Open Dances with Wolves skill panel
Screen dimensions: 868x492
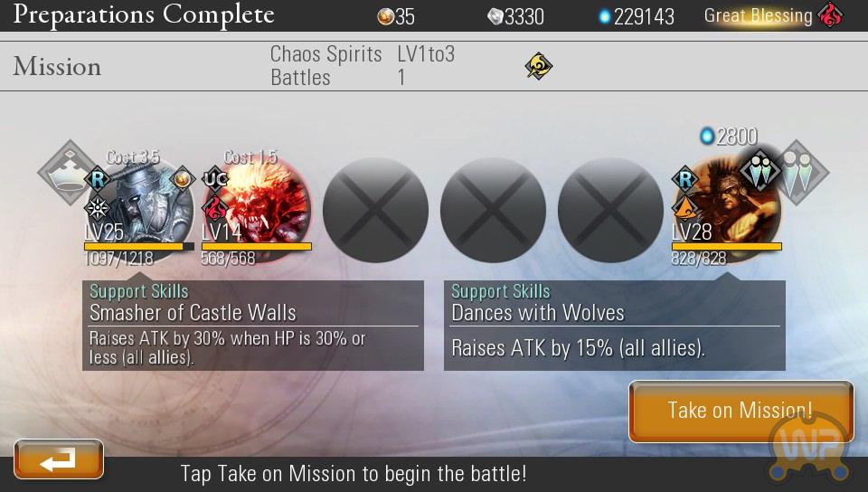tap(615, 326)
